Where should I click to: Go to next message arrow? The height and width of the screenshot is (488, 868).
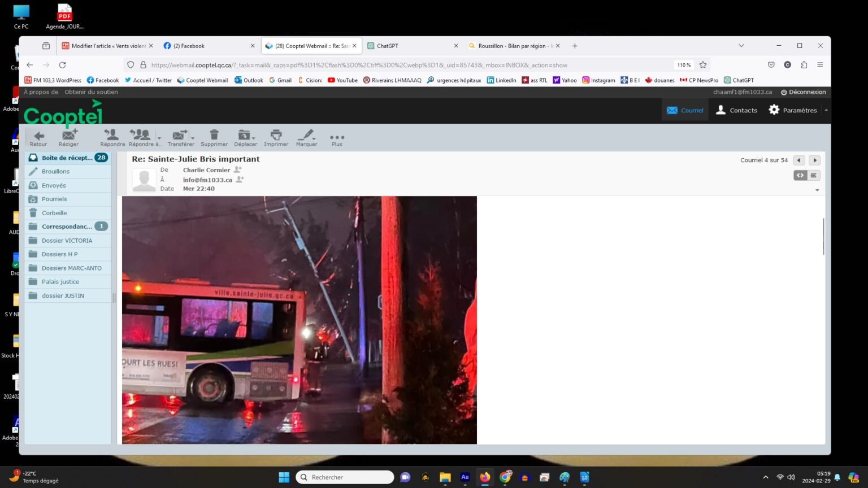814,160
